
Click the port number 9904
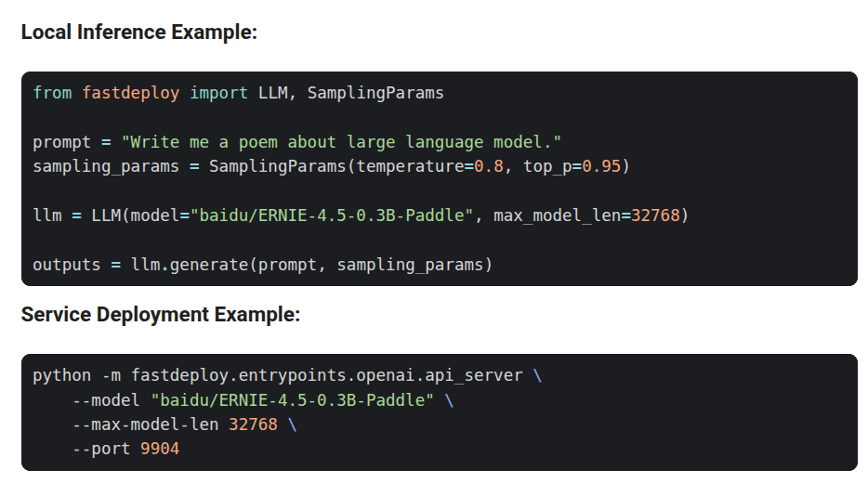coord(160,449)
